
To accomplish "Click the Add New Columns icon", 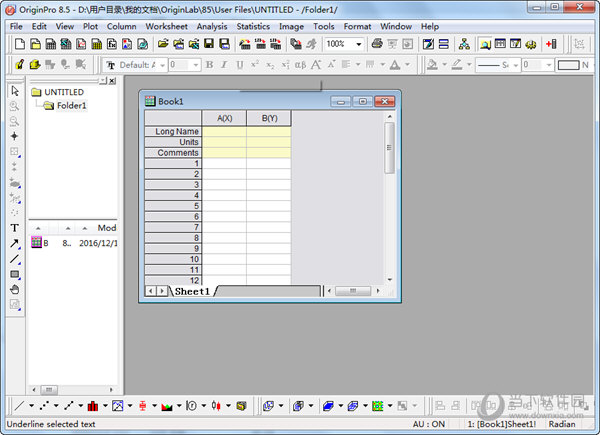I will (551, 44).
